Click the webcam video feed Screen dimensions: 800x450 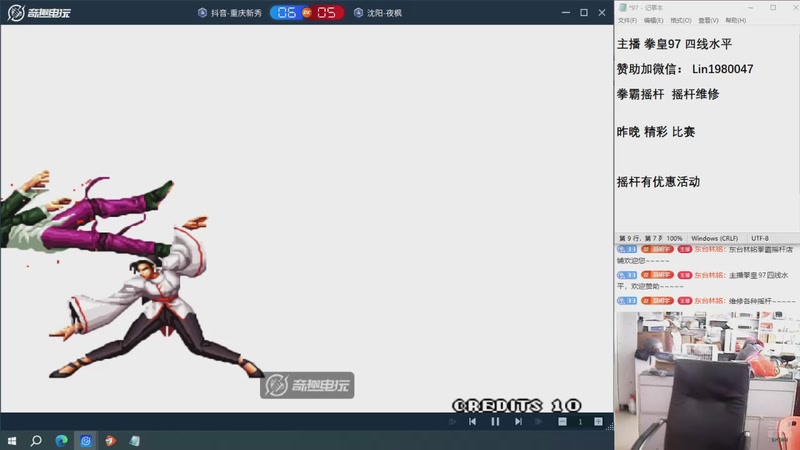pyautogui.click(x=708, y=381)
